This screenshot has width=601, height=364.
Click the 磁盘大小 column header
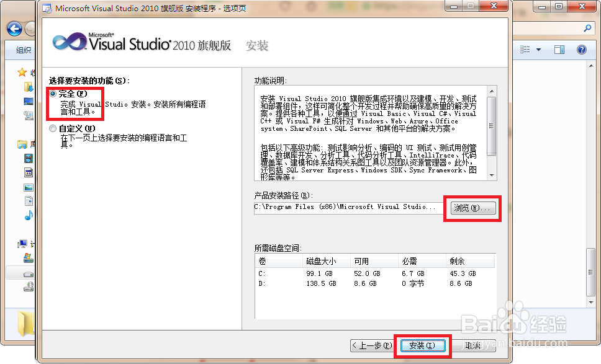pos(326,262)
